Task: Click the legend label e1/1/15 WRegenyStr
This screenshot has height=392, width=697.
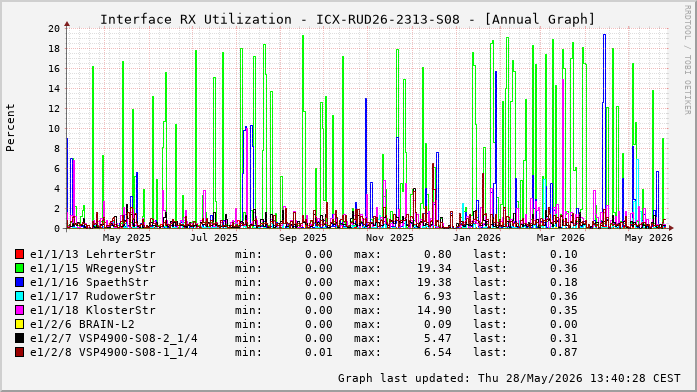Action: (x=93, y=268)
